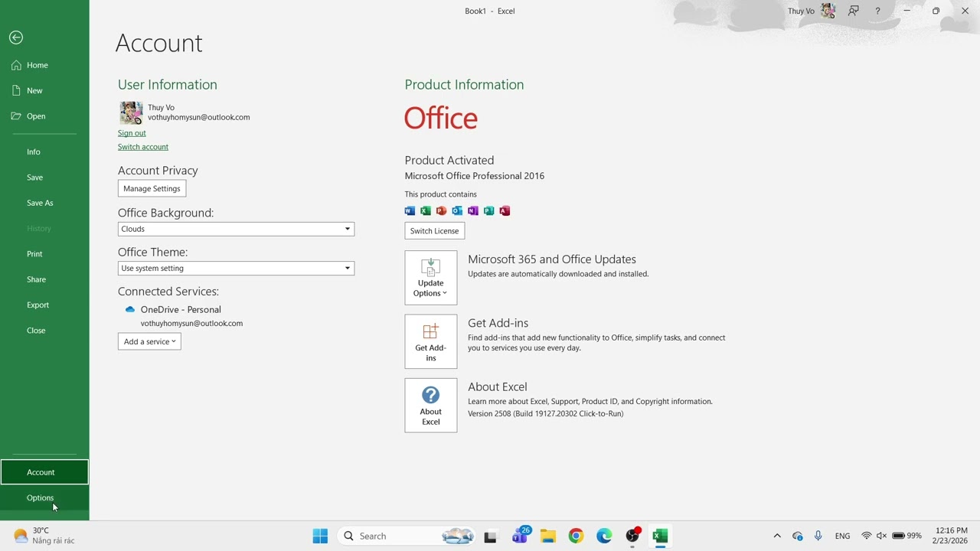The image size is (980, 551).
Task: Click the ENG language indicator
Action: 842,536
